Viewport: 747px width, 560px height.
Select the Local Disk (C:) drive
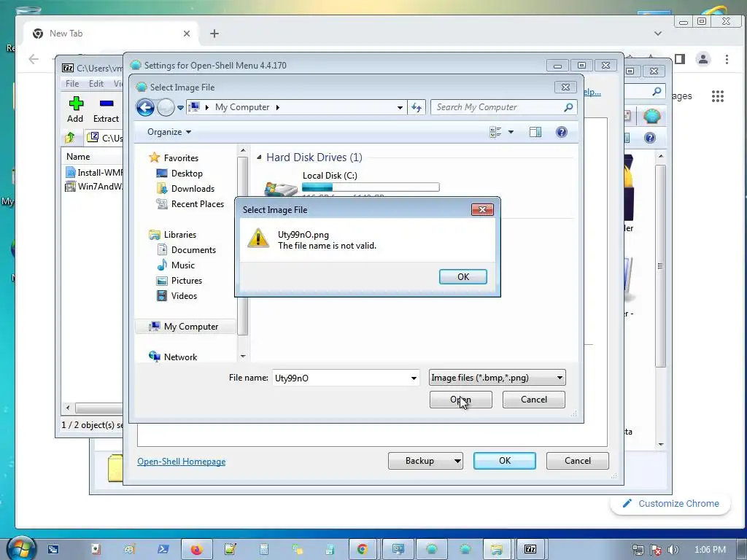352,184
